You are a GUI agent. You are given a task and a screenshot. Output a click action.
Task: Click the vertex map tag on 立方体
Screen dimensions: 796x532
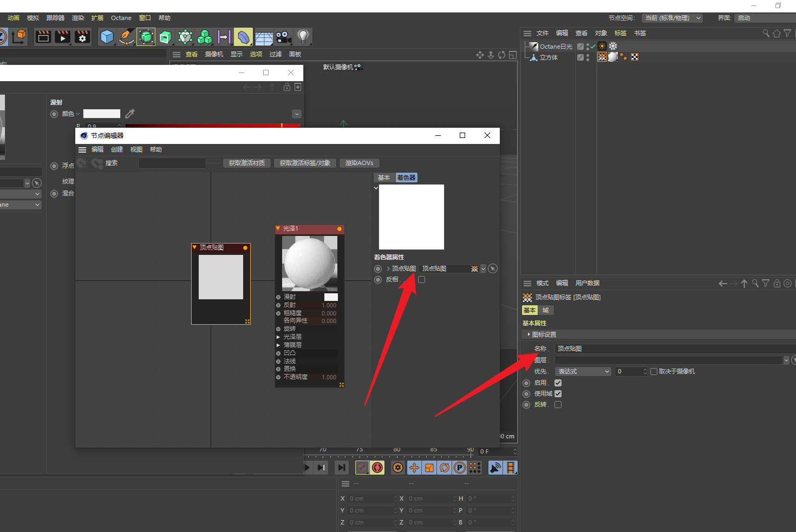[x=602, y=57]
